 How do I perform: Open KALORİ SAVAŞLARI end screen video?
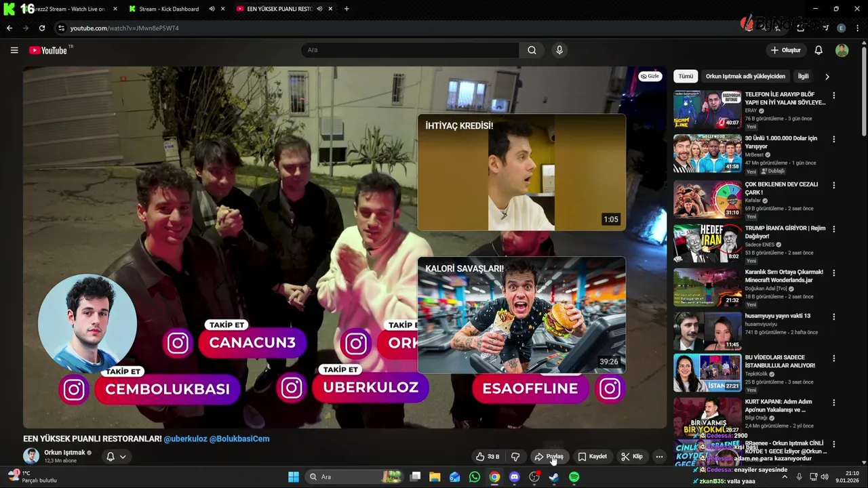(521, 315)
